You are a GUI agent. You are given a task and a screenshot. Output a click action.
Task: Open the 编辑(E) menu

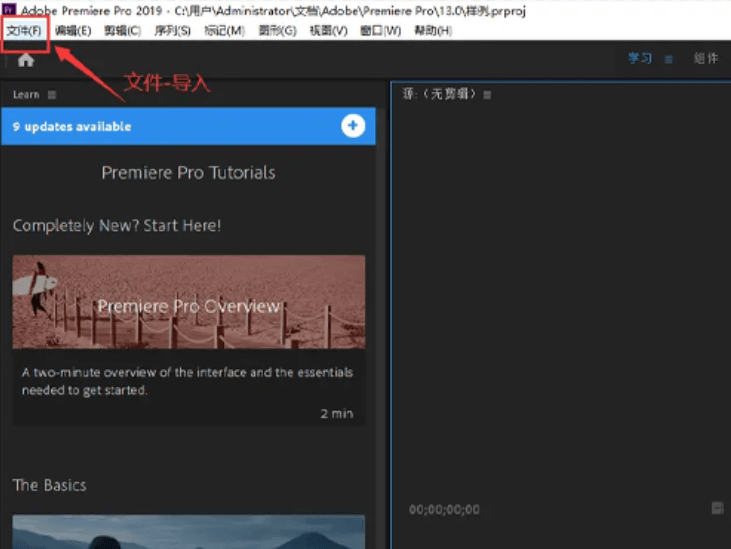click(x=73, y=31)
